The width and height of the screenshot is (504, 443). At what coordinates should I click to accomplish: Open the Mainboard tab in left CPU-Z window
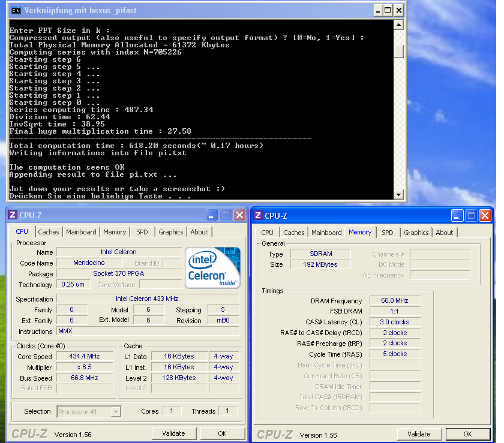(x=81, y=232)
